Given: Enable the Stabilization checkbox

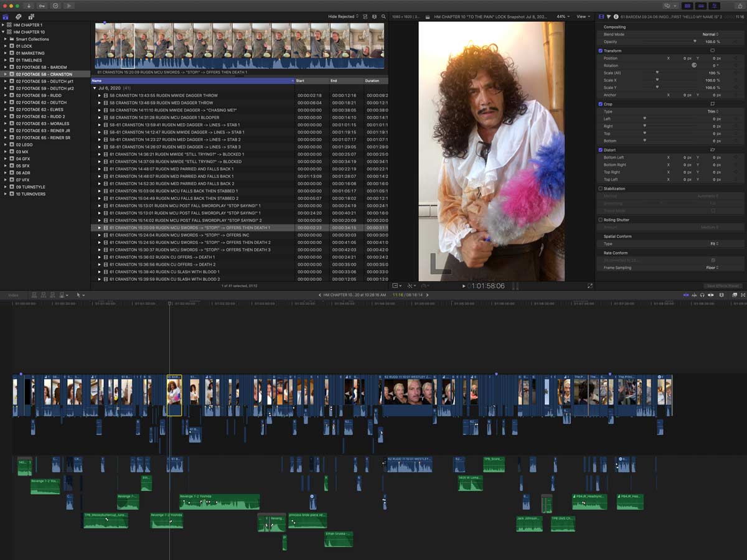Looking at the screenshot, I should (x=601, y=189).
